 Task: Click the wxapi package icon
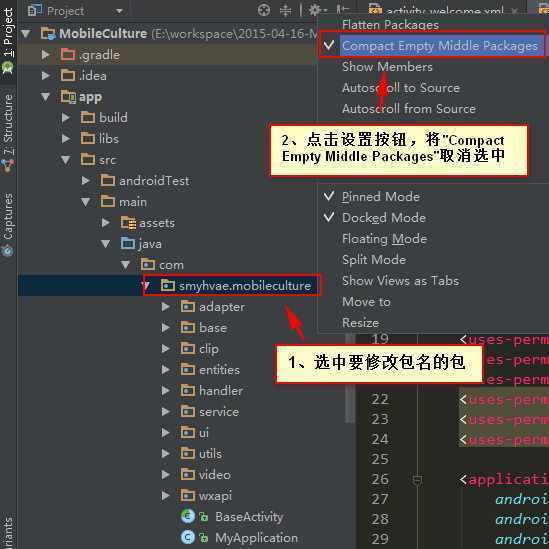(188, 495)
